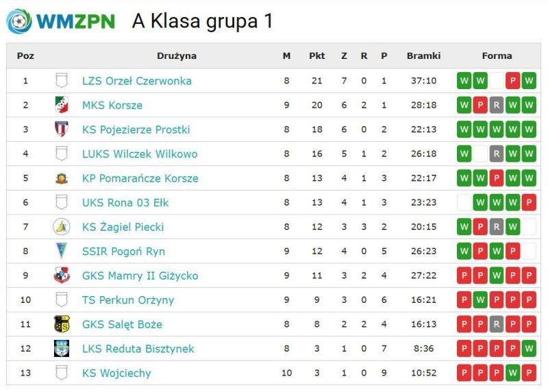Open KS Wojciechy team page
The height and width of the screenshot is (392, 548).
[116, 373]
